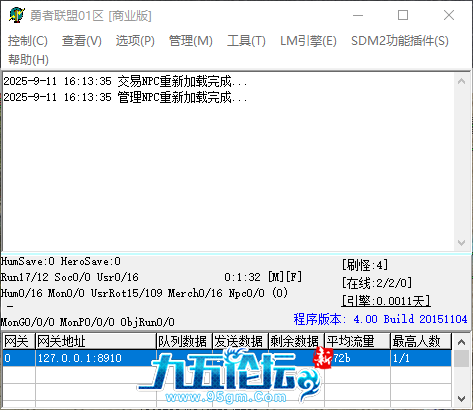This screenshot has width=473, height=410.
Task: Click the [刷怪:4] status label
Action: (x=365, y=265)
